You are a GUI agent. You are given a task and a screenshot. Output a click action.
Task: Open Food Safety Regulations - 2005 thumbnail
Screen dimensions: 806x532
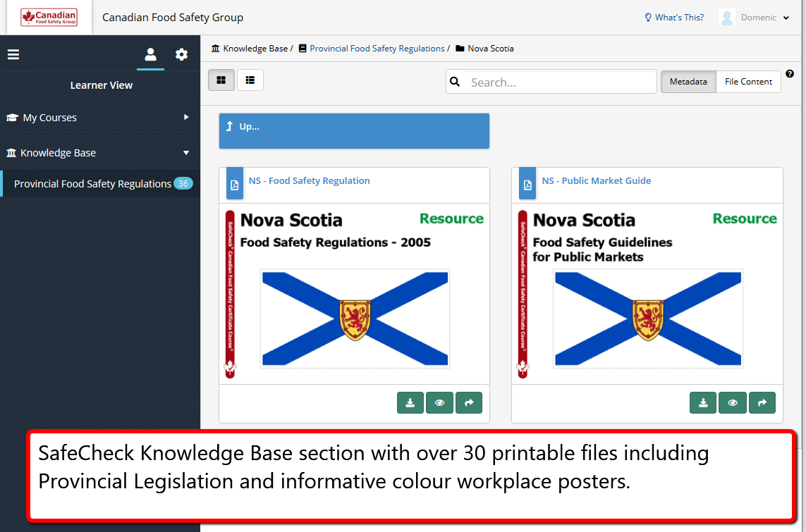click(x=354, y=294)
